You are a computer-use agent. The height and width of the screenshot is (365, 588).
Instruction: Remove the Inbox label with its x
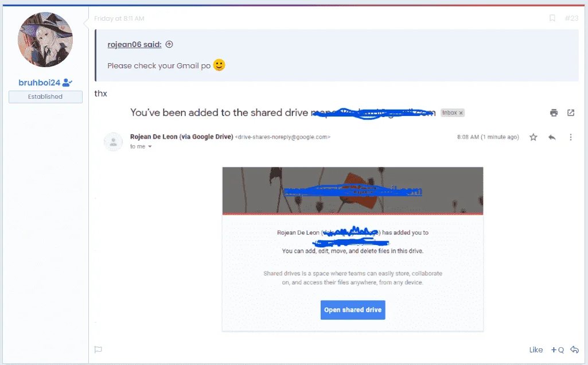coord(461,113)
